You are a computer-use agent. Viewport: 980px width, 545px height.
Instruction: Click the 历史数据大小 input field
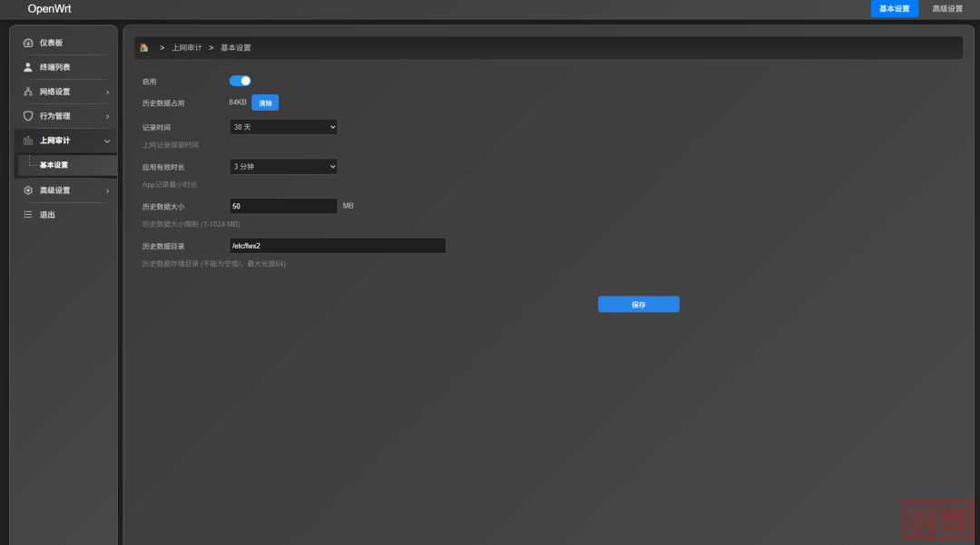[283, 206]
